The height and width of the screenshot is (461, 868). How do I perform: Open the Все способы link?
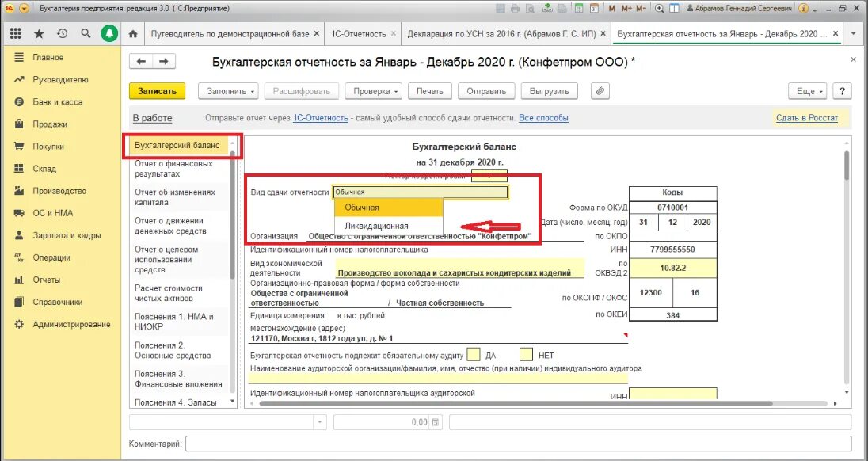tap(543, 118)
